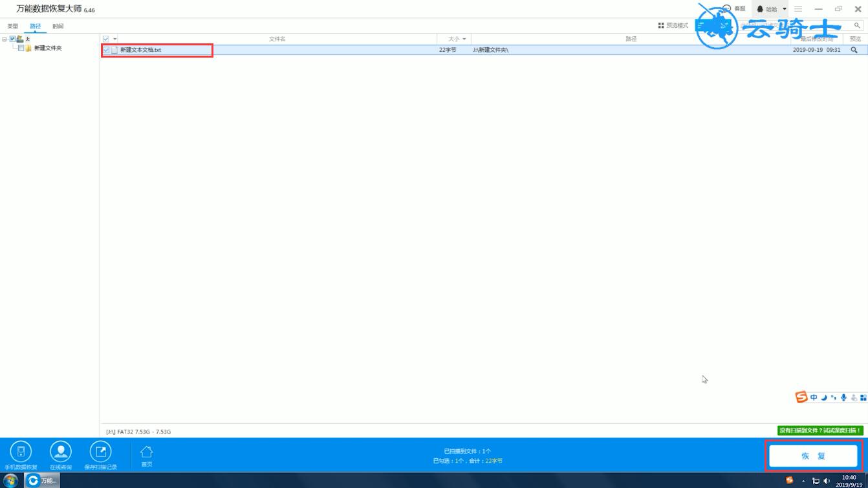Click 22字节 size cell
Viewport: 868px width, 488px height.
(x=448, y=50)
